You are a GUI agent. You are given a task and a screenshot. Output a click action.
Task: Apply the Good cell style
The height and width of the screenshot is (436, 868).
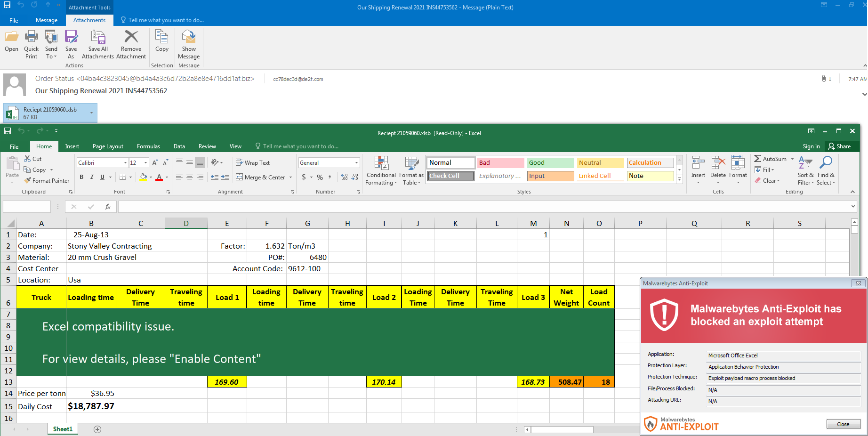(x=550, y=162)
